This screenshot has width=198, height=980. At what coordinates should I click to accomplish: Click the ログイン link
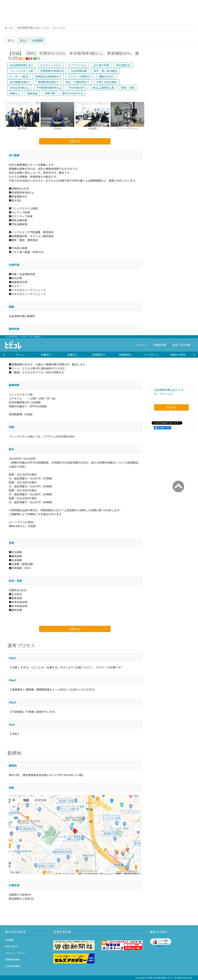coord(142,345)
